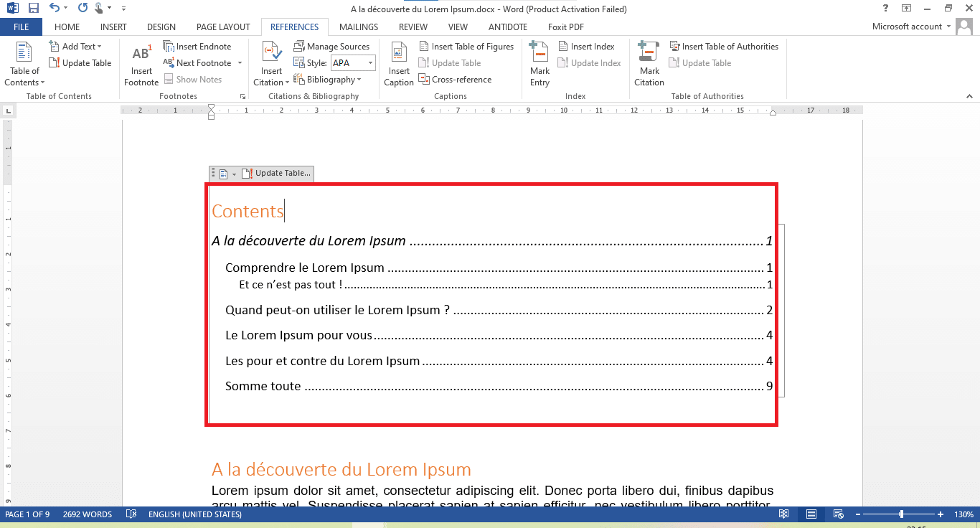This screenshot has width=980, height=528.
Task: Click the PAGE 1 OF 9 status indicator
Action: pyautogui.click(x=28, y=514)
